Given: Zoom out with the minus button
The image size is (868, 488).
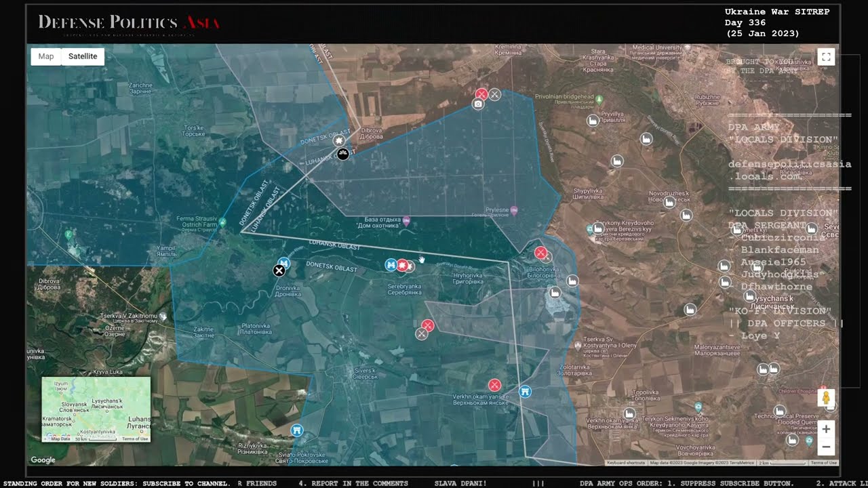Looking at the screenshot, I should pos(826,447).
